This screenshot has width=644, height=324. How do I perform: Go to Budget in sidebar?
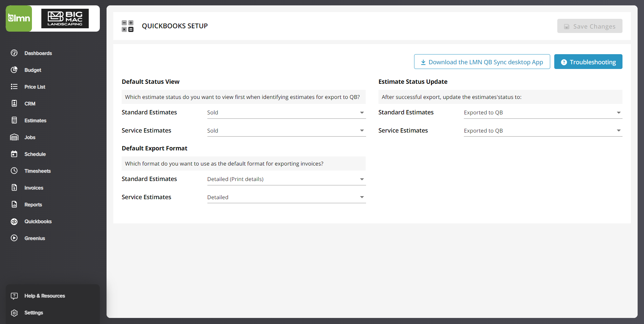pyautogui.click(x=33, y=70)
